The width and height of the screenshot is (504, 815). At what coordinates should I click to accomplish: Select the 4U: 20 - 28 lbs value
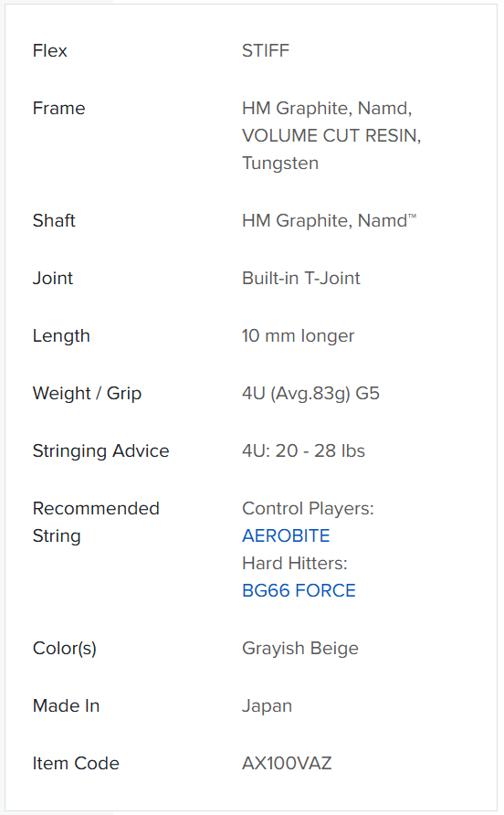click(303, 450)
